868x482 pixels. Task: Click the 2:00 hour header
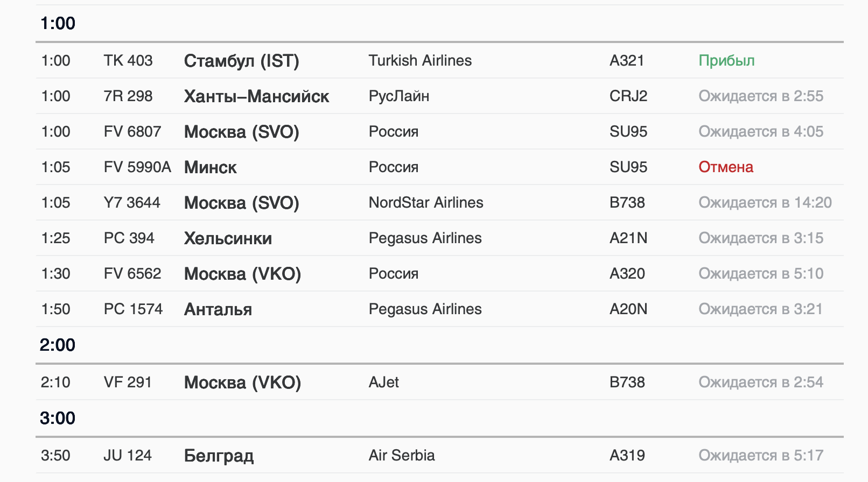click(58, 345)
